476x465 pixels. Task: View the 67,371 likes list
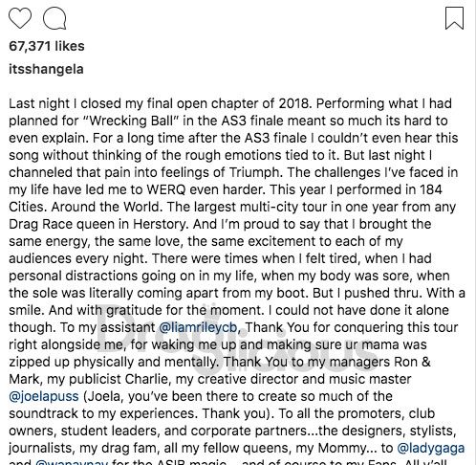coord(47,46)
